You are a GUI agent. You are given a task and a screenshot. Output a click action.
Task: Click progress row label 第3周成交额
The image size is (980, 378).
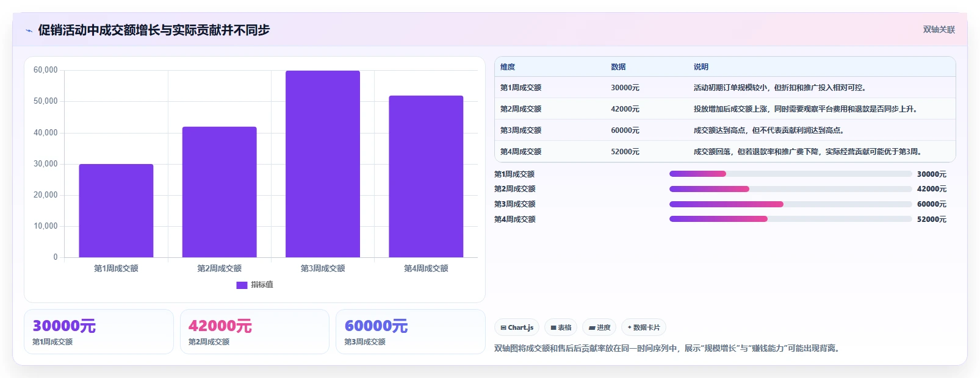[514, 204]
